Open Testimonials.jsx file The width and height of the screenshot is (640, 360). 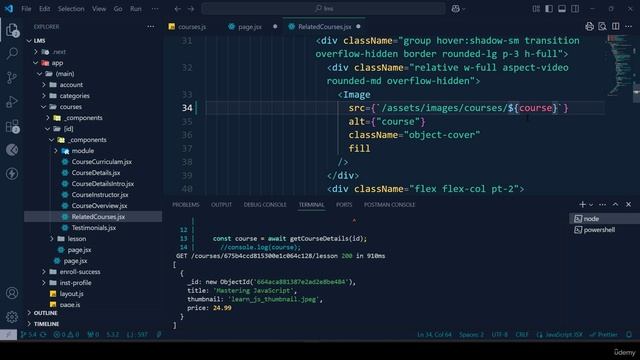click(x=94, y=228)
